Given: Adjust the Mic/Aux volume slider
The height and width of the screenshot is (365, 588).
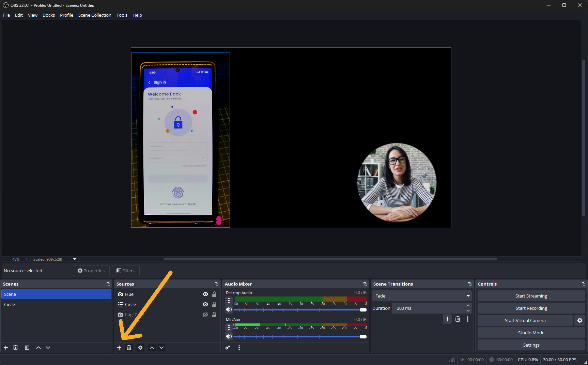Looking at the screenshot, I should click(x=363, y=337).
